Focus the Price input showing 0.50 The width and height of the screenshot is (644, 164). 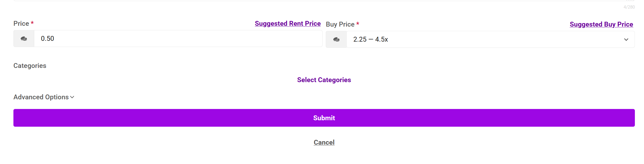[177, 39]
